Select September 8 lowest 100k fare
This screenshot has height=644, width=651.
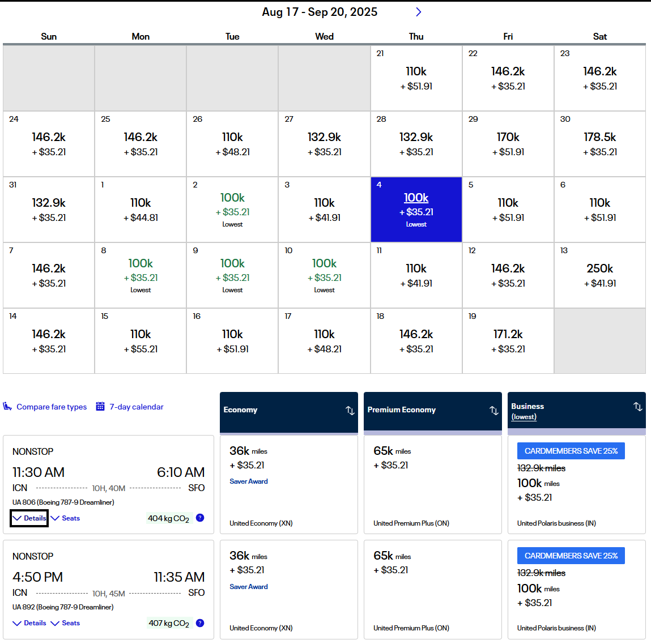(x=141, y=275)
